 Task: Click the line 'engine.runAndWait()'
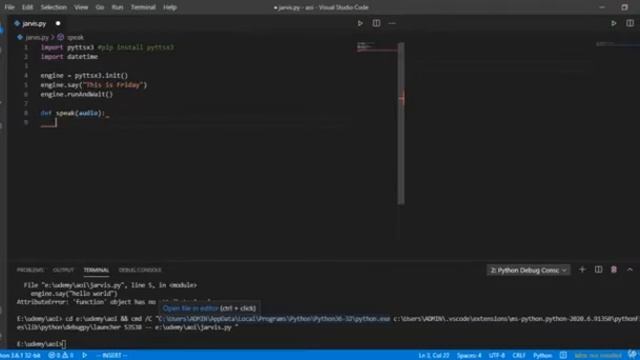pyautogui.click(x=77, y=94)
